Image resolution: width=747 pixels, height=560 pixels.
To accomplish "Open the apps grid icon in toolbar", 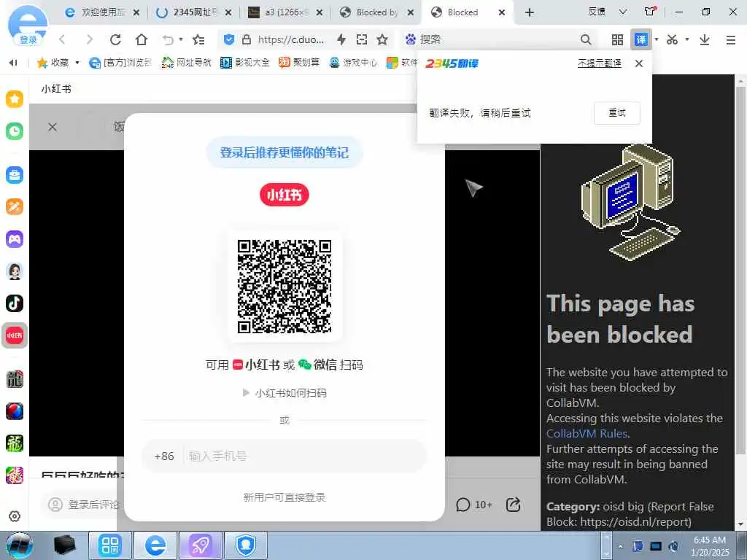I will [617, 39].
